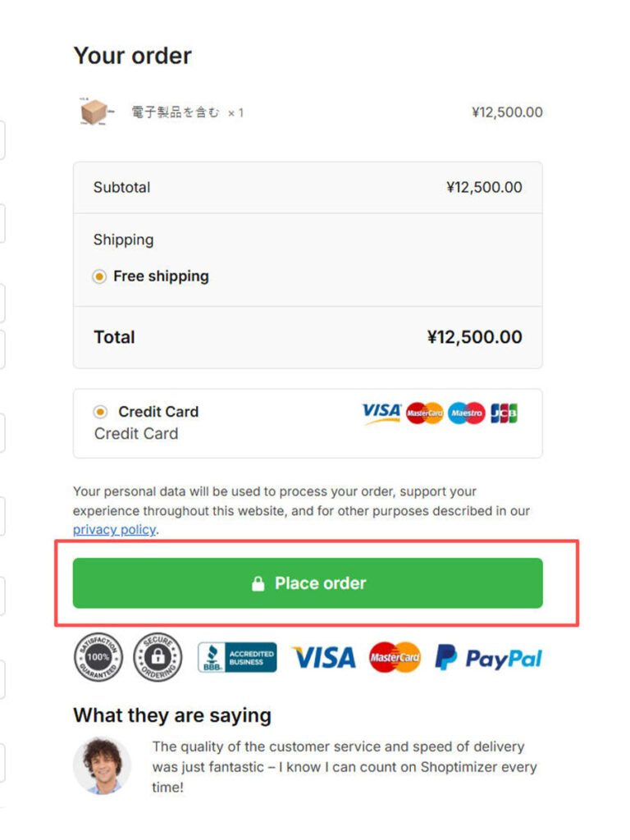The height and width of the screenshot is (840, 630).
Task: Click the Visa logo in payment methods
Action: [x=381, y=413]
